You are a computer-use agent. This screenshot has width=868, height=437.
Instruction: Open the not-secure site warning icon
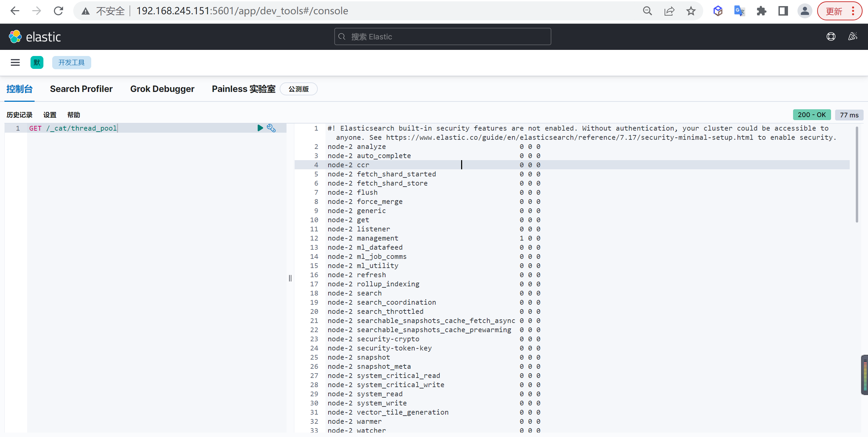[86, 11]
